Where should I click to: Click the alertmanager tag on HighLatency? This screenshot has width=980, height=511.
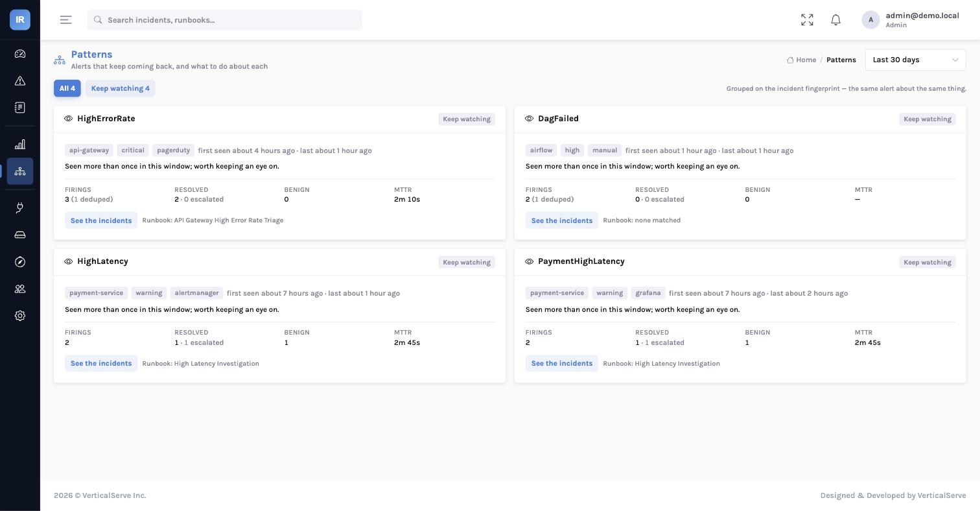[x=196, y=293]
